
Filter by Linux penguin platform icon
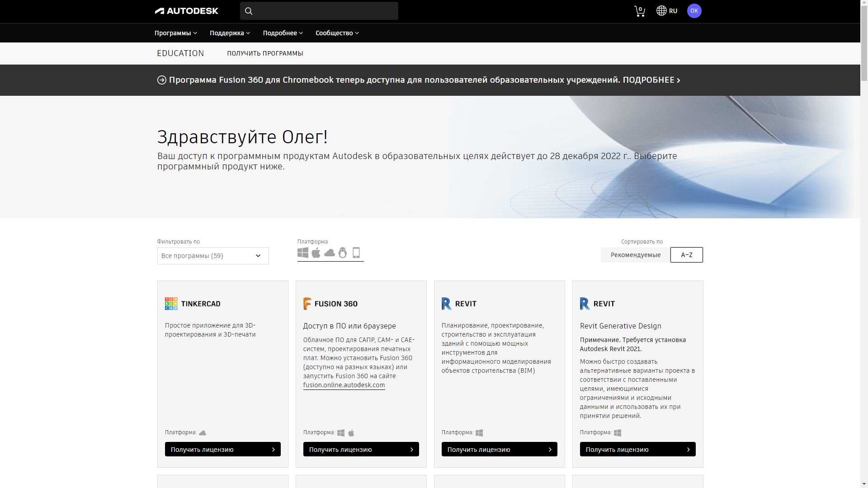coord(343,253)
